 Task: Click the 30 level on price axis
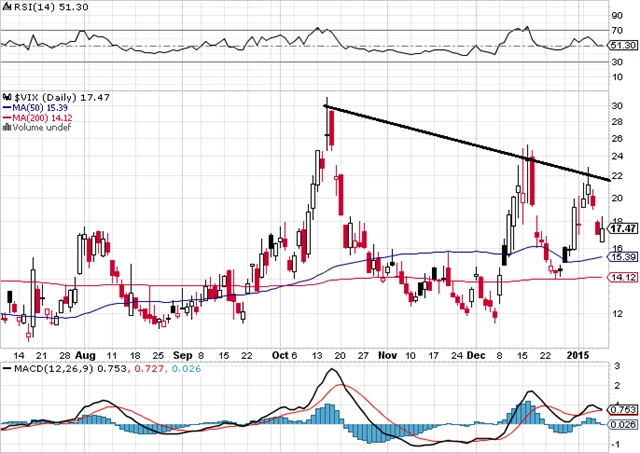point(617,105)
